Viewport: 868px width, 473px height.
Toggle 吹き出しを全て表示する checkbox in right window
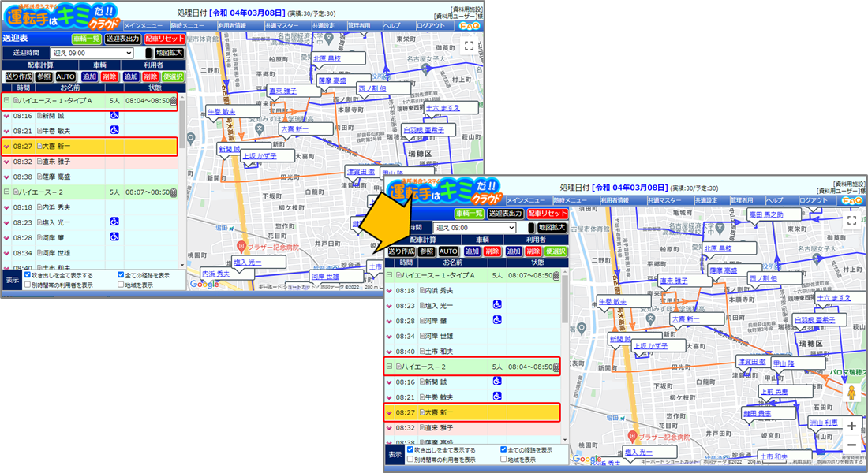(410, 450)
